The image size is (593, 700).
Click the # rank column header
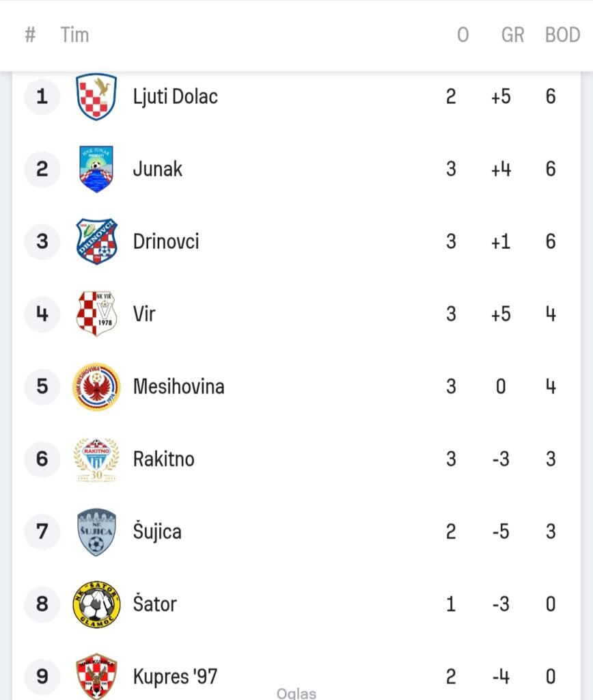tap(30, 35)
